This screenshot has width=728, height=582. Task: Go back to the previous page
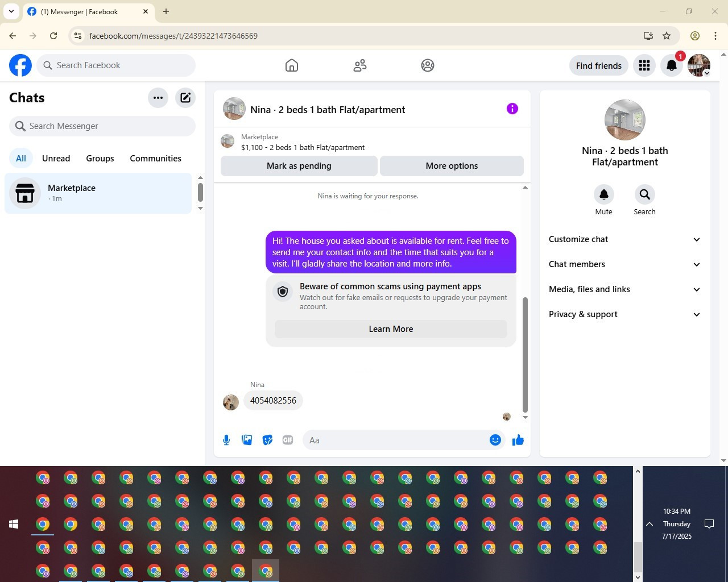point(13,36)
